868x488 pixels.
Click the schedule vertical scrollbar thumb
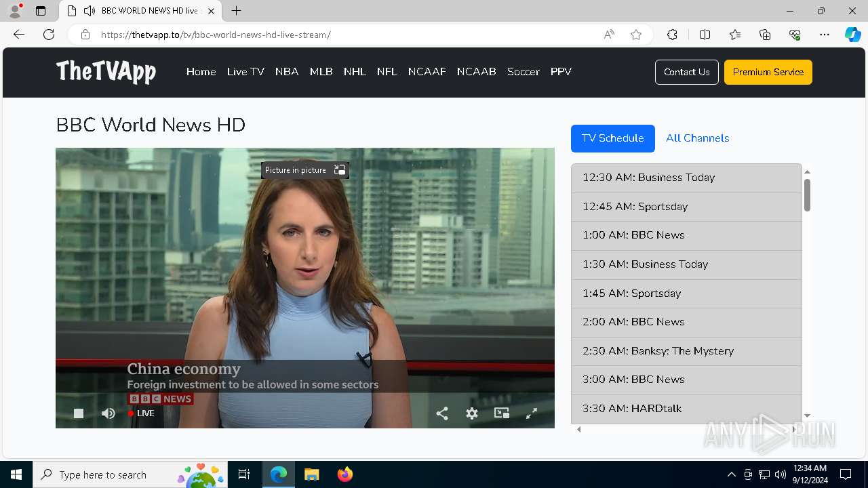click(x=807, y=195)
